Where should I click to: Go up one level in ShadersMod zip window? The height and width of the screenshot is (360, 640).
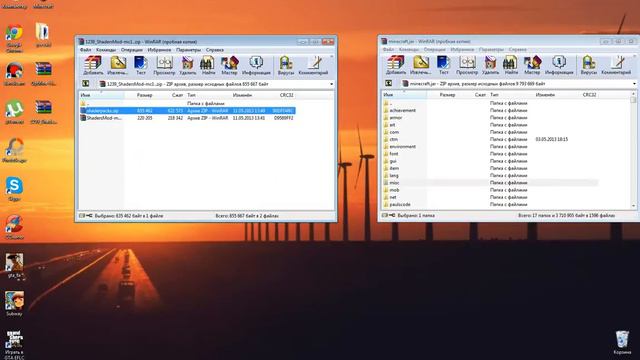85,84
